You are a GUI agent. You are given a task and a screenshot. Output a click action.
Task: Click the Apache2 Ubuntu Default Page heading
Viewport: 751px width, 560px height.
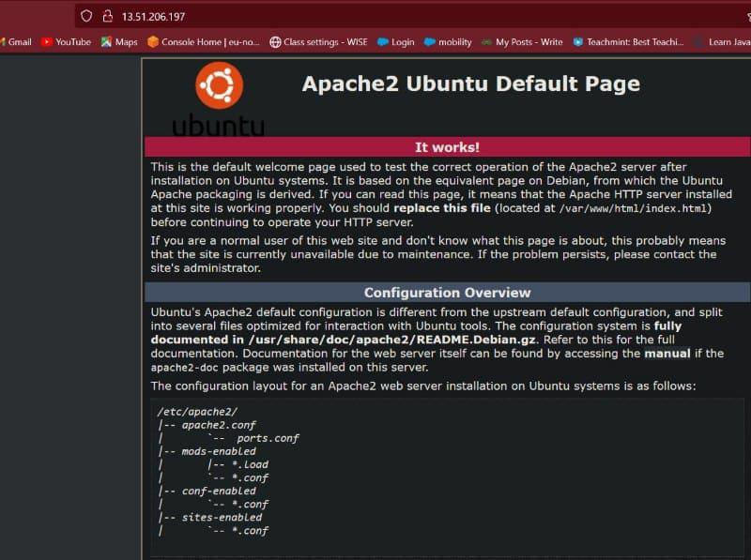471,83
